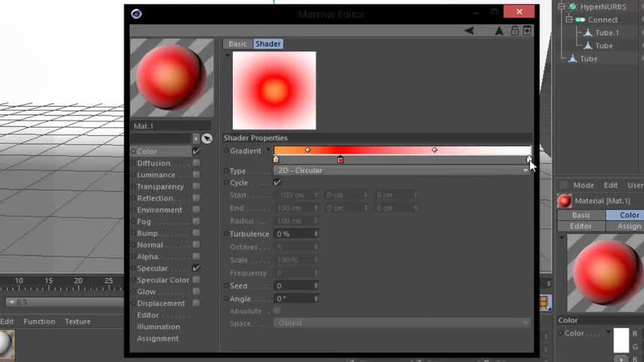Viewport: 644px width, 362px height.
Task: Collapse the Attribute Manager material preview triangle
Action: tap(562, 238)
